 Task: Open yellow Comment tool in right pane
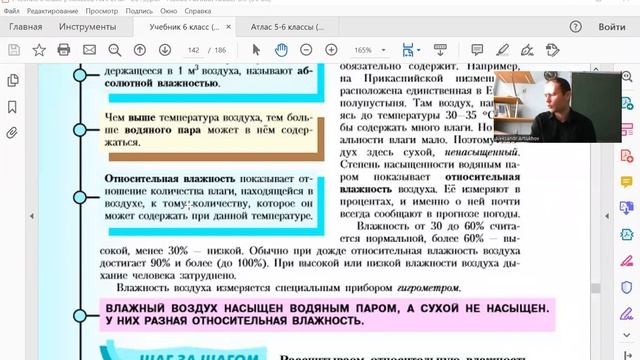(x=627, y=182)
